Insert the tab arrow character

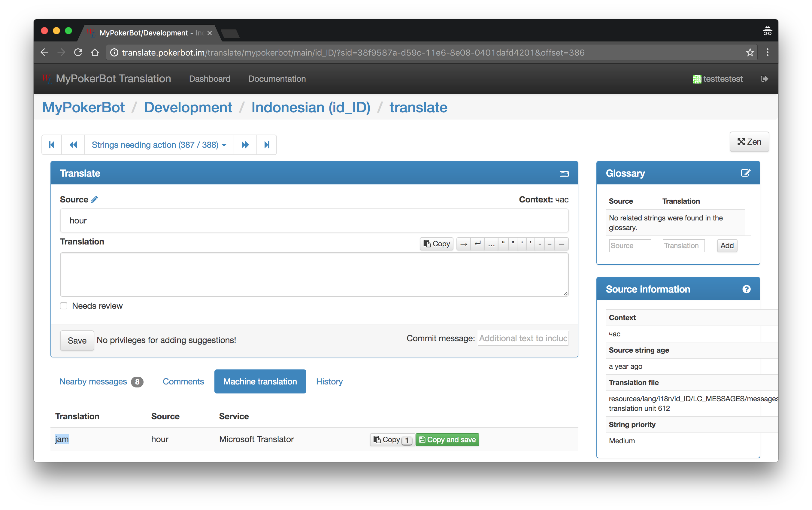pyautogui.click(x=464, y=244)
